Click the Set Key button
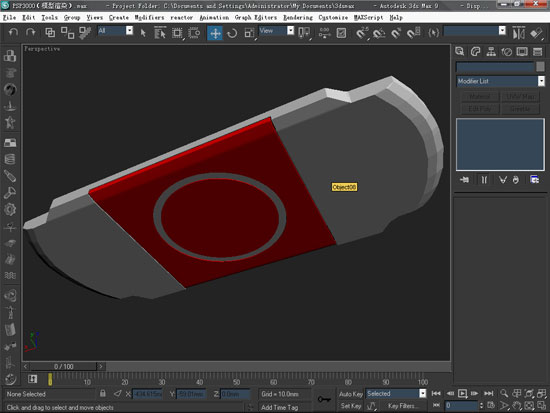This screenshot has width=550, height=413. [350, 406]
